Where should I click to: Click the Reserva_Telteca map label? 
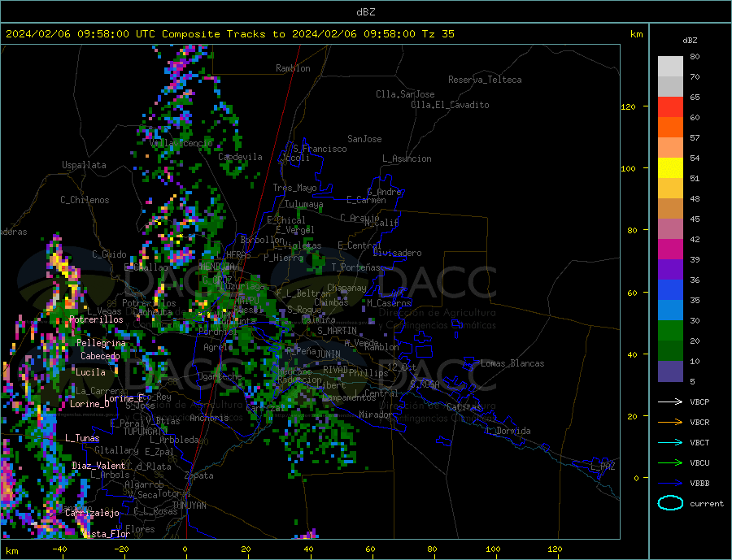click(x=485, y=80)
